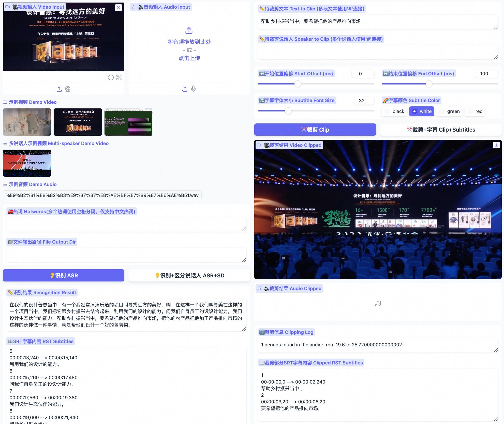Select the 识别+区分说话人 ASR+SD tab
Viewport: 504px width, 424px height.
[188, 275]
